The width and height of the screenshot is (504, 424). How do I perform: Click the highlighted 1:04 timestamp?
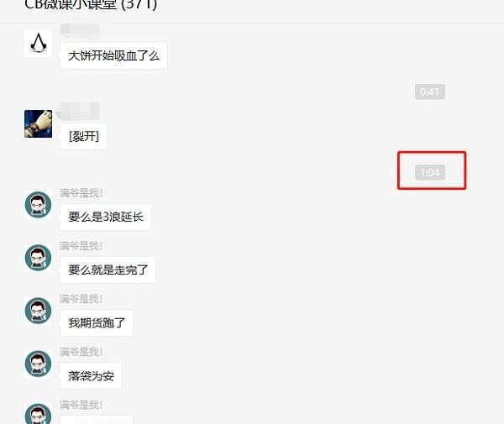[430, 172]
